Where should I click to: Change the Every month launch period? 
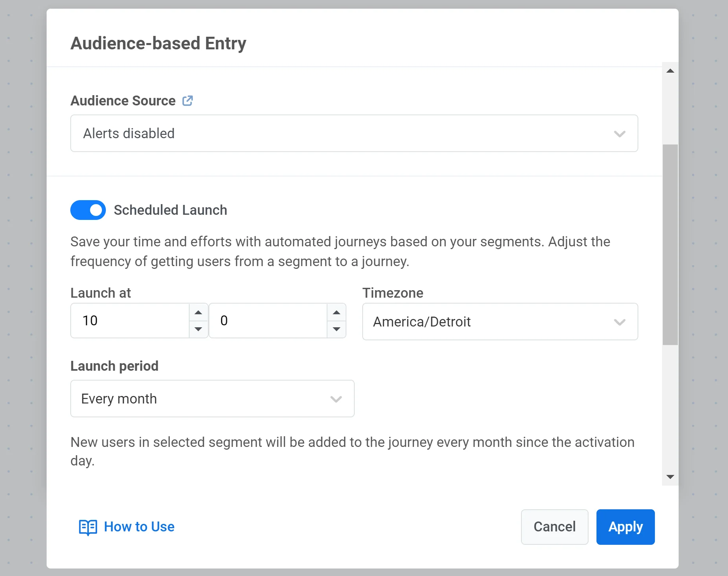(212, 399)
